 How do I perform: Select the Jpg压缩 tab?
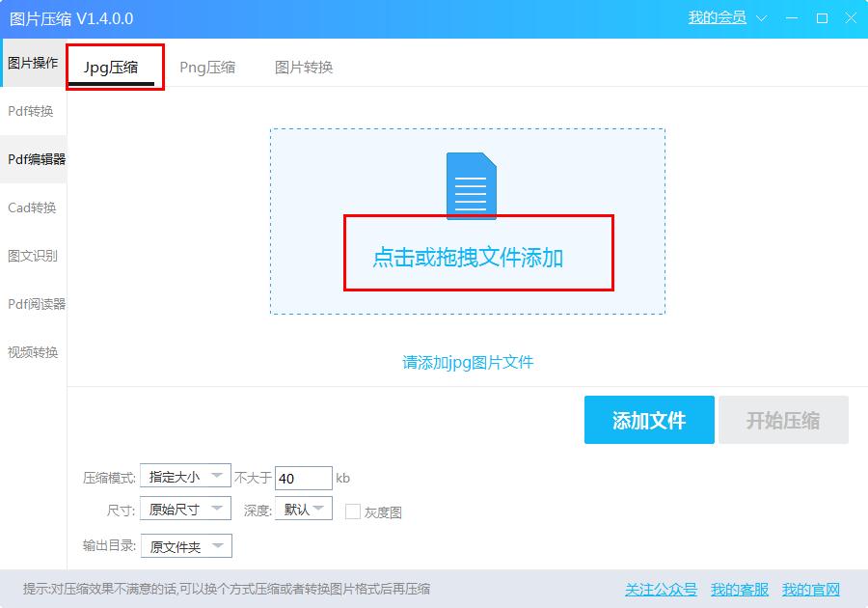coord(115,67)
